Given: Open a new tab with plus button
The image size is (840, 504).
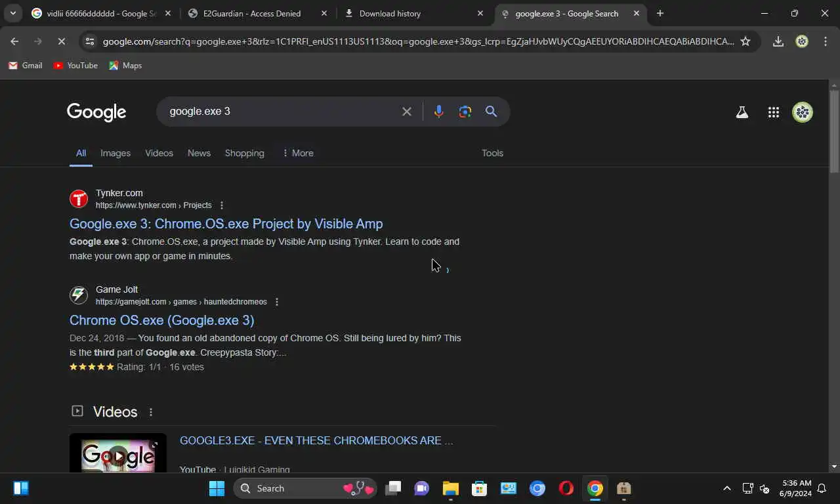Looking at the screenshot, I should 660,13.
